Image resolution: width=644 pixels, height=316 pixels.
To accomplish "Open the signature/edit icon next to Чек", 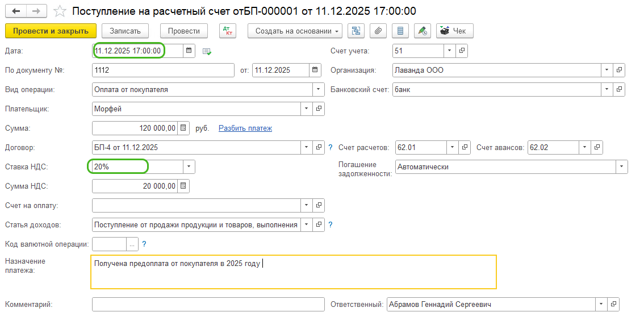I will (422, 31).
